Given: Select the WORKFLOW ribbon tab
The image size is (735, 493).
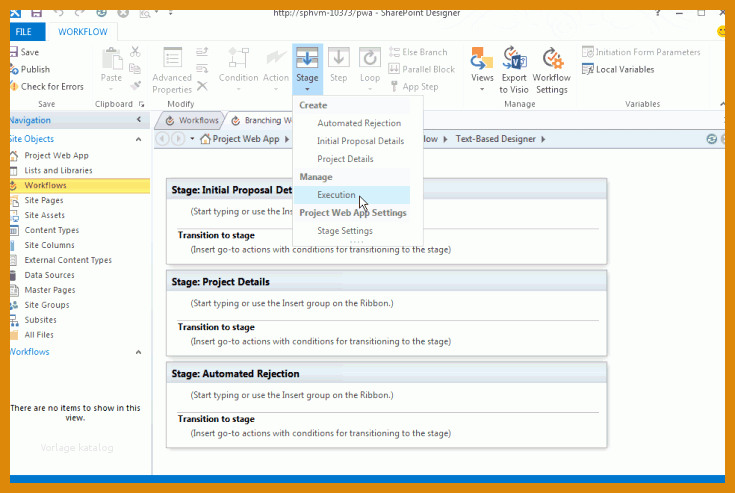Looking at the screenshot, I should click(x=82, y=32).
